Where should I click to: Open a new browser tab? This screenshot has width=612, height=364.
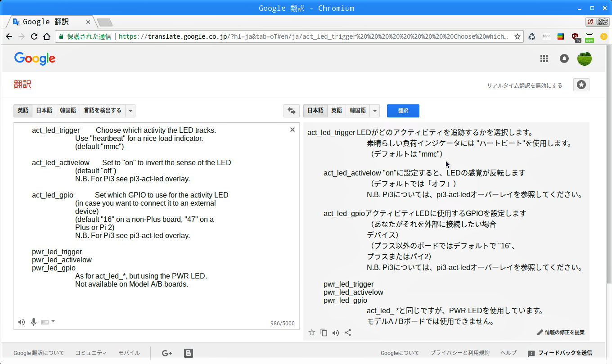(x=105, y=22)
